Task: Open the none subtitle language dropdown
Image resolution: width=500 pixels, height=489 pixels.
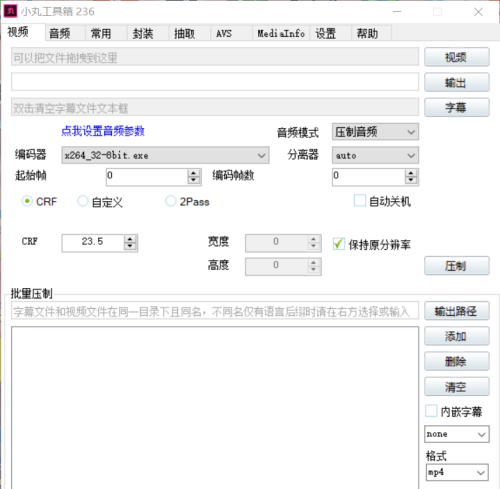Action: pyautogui.click(x=457, y=434)
